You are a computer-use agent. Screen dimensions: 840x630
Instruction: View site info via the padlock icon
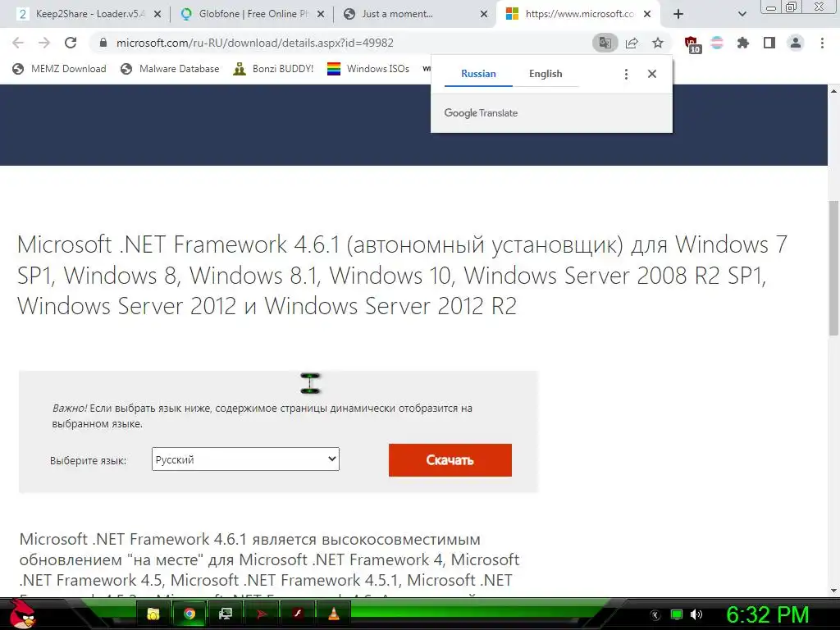point(103,43)
